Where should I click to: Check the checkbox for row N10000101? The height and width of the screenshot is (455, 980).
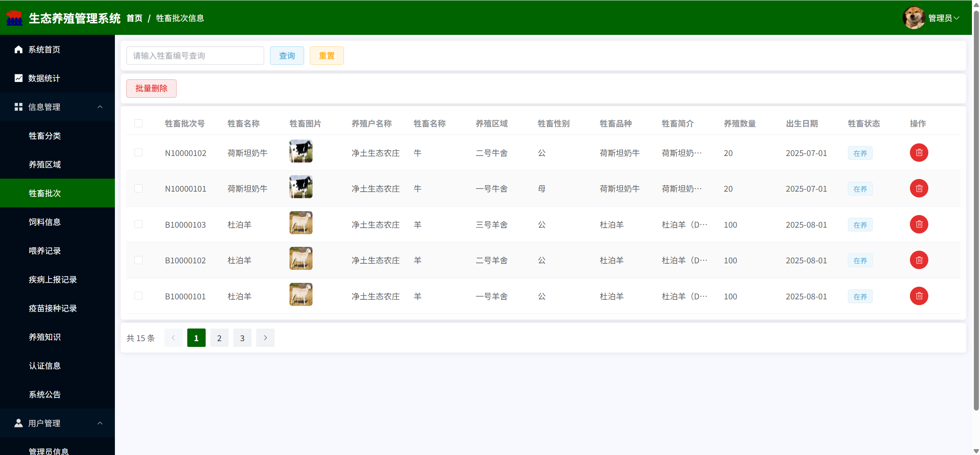pos(138,189)
